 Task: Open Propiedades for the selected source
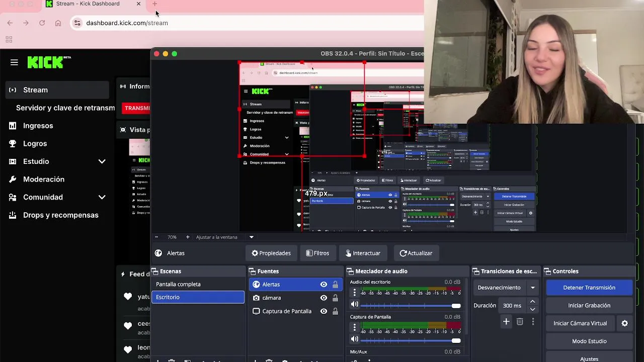271,253
